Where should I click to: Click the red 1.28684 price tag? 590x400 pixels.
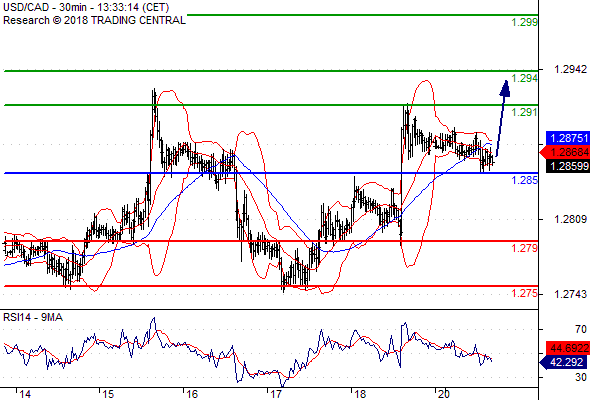coord(566,152)
